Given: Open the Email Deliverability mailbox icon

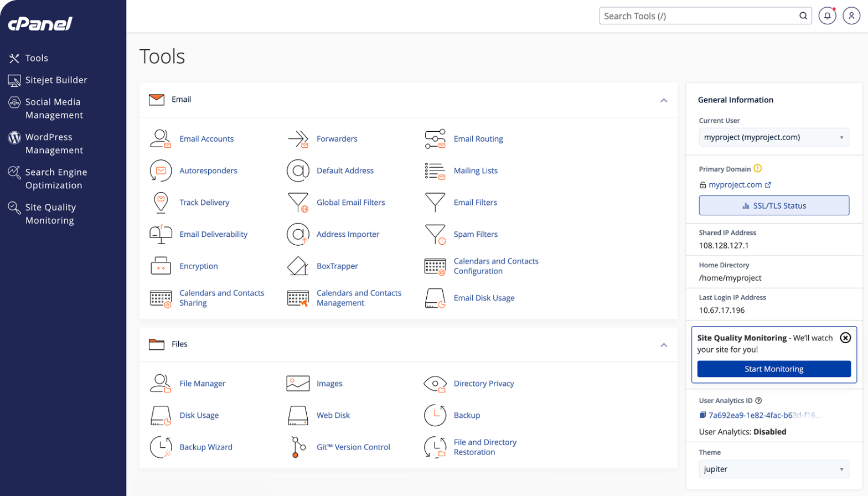Looking at the screenshot, I should pos(161,234).
